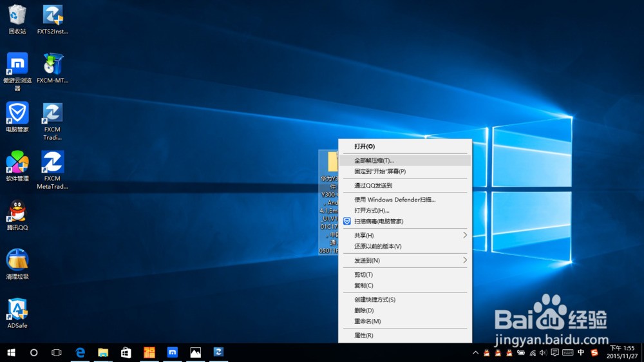Switch to Maxthon browser on taskbar

(172, 352)
